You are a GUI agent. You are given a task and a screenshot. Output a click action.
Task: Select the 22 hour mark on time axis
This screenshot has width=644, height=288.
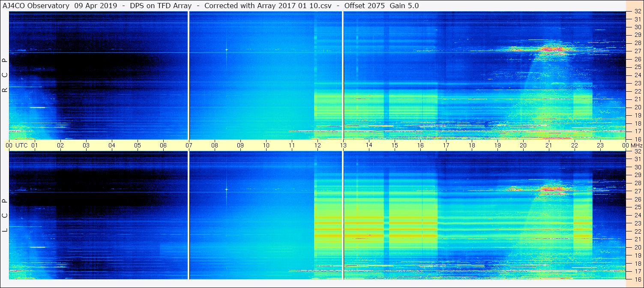(x=575, y=145)
